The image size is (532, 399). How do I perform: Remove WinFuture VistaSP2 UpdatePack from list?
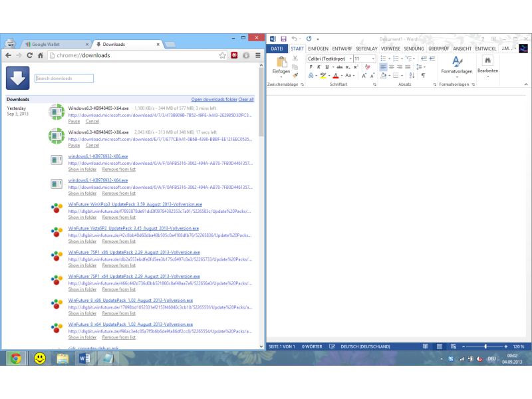point(119,241)
